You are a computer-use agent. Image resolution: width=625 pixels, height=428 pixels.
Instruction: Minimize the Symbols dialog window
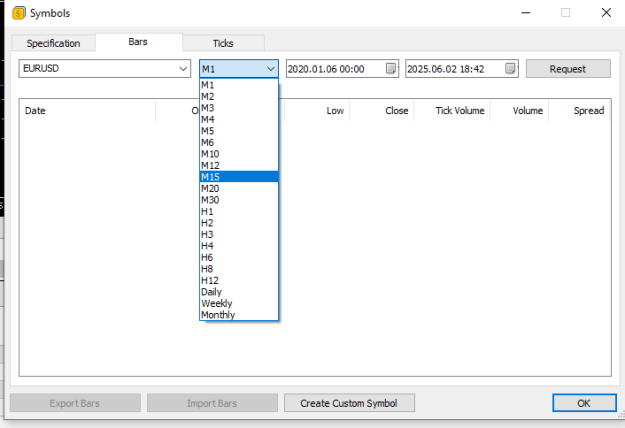coord(526,13)
